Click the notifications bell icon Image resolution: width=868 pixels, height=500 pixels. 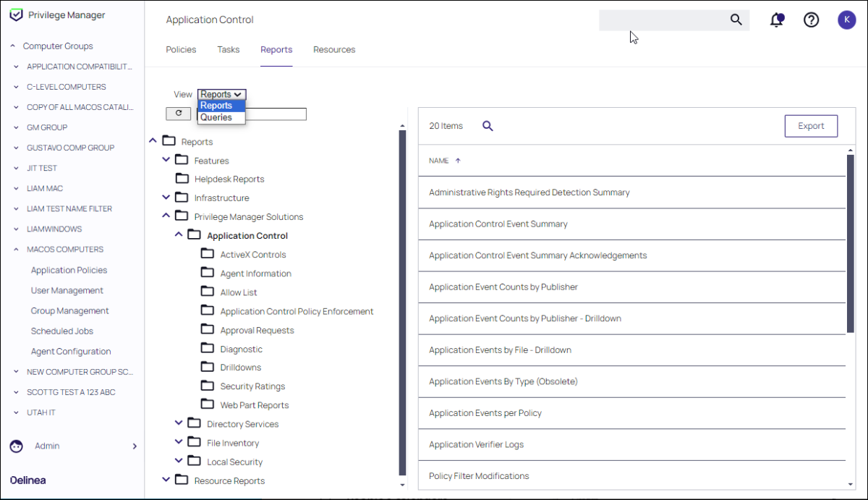(x=777, y=20)
